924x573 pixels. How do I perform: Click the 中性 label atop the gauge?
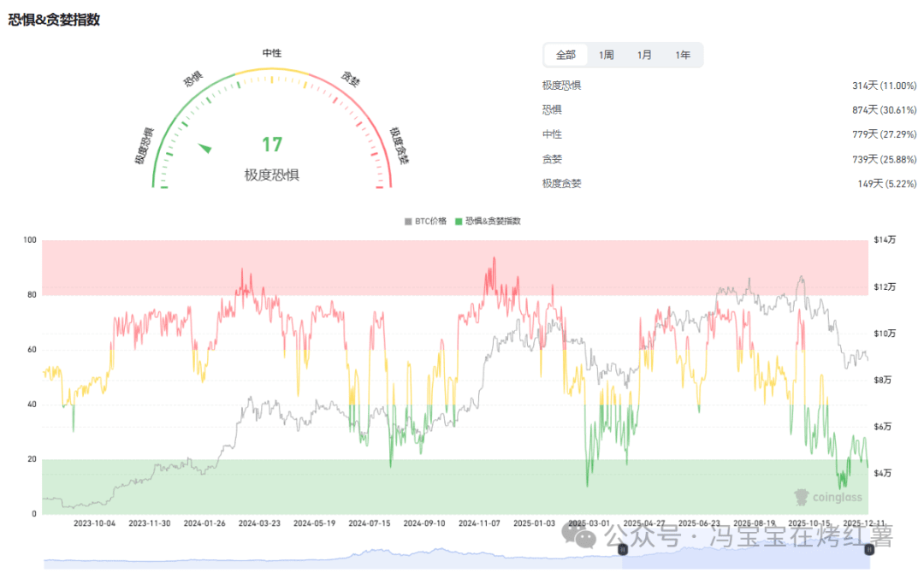[272, 53]
